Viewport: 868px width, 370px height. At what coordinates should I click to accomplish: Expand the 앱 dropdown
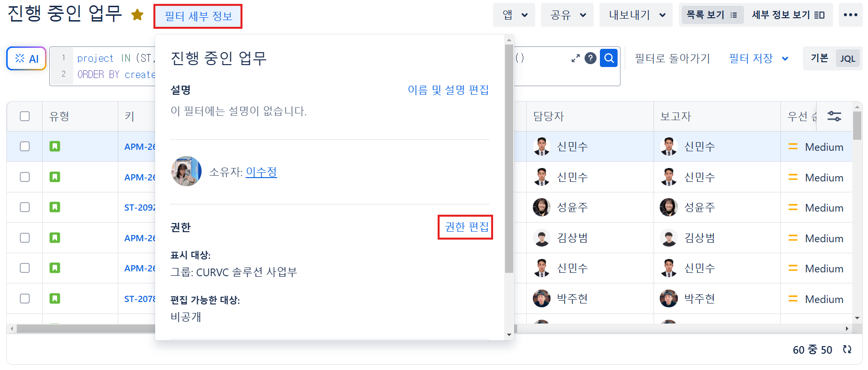click(514, 15)
